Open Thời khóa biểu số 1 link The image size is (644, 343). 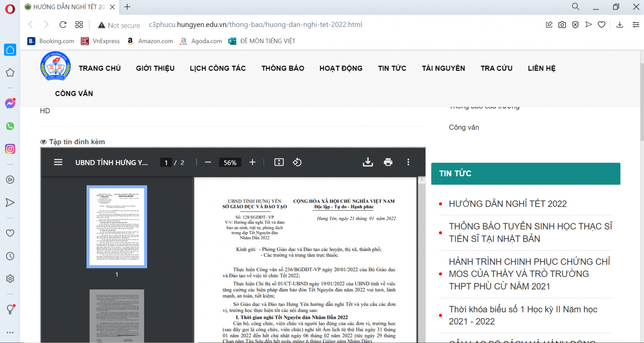click(x=523, y=315)
